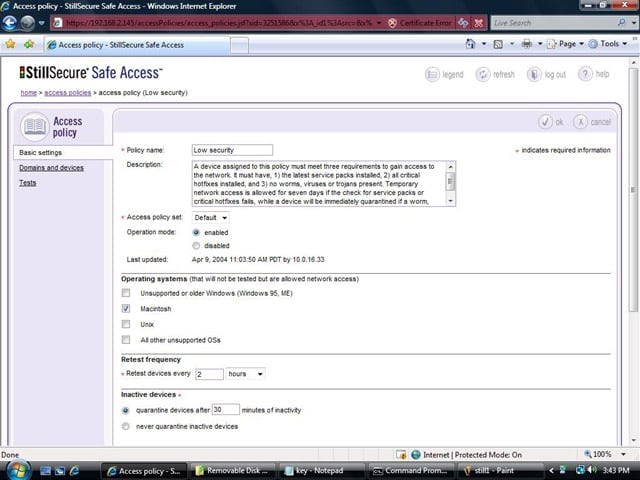Screen dimensions: 640x480
Task: Click the RSS Feeds icon in toolbar
Action: (498, 44)
